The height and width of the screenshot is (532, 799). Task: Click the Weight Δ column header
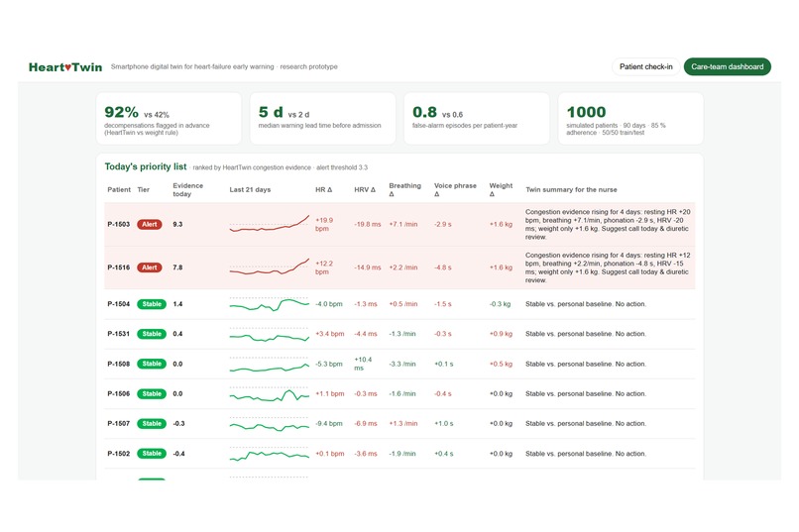pyautogui.click(x=501, y=190)
